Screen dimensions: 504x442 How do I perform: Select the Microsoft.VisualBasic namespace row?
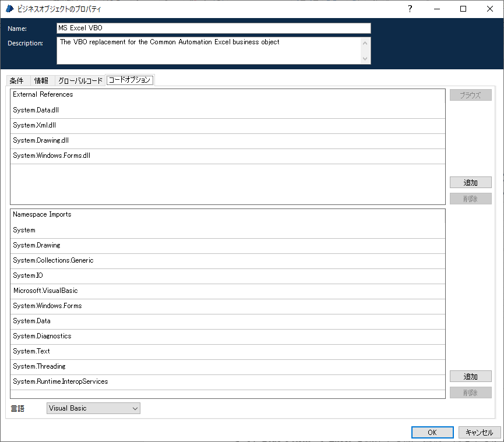pyautogui.click(x=228, y=291)
